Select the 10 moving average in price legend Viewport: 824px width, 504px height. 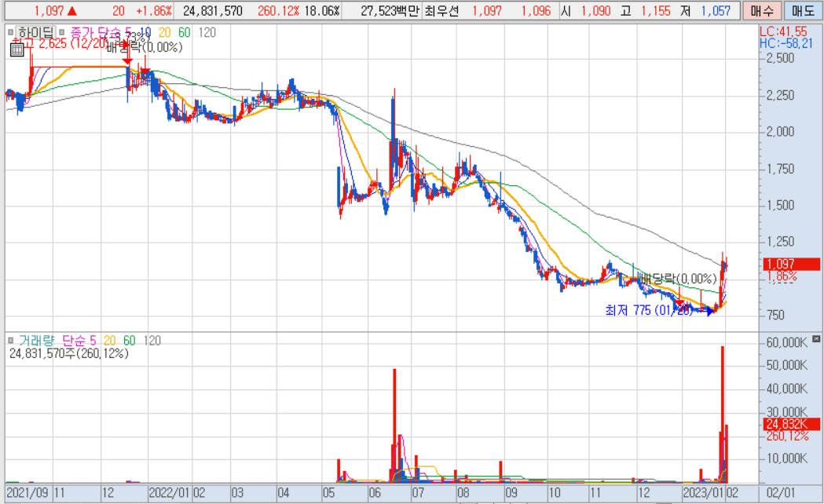tap(145, 32)
